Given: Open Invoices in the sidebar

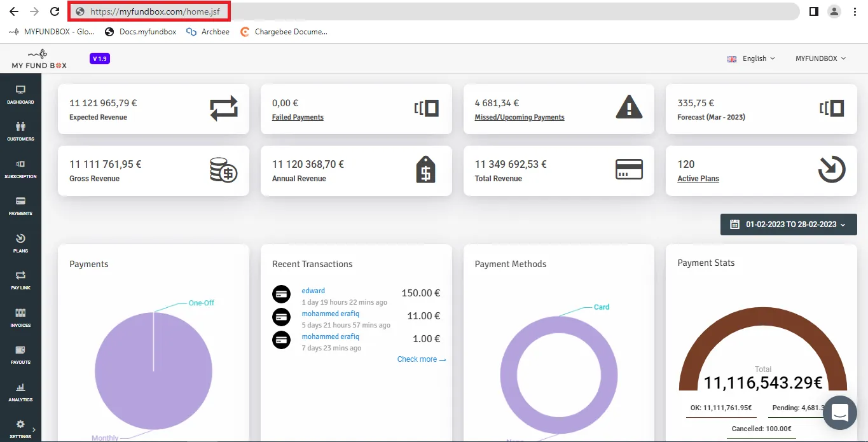Looking at the screenshot, I should point(20,317).
